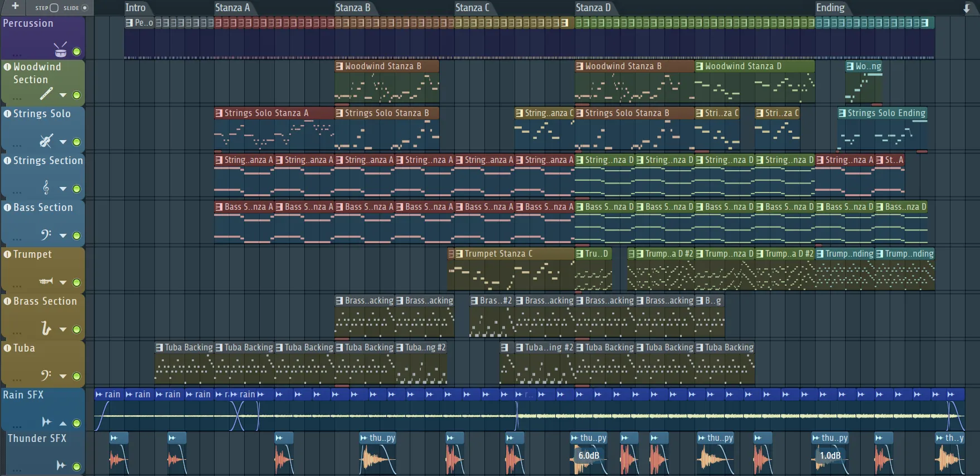The height and width of the screenshot is (476, 980).
Task: Select the Strings Solo Ending clip
Action: [886, 113]
